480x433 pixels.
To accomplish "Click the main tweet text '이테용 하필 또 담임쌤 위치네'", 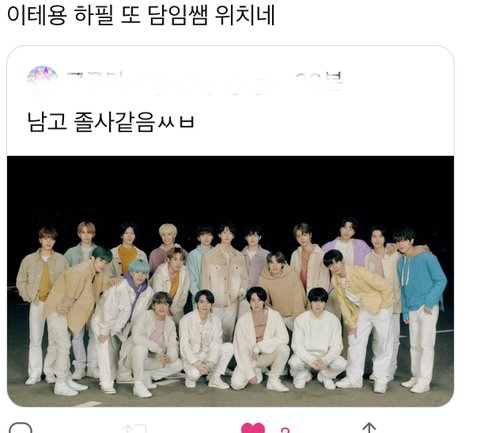I will pyautogui.click(x=141, y=15).
